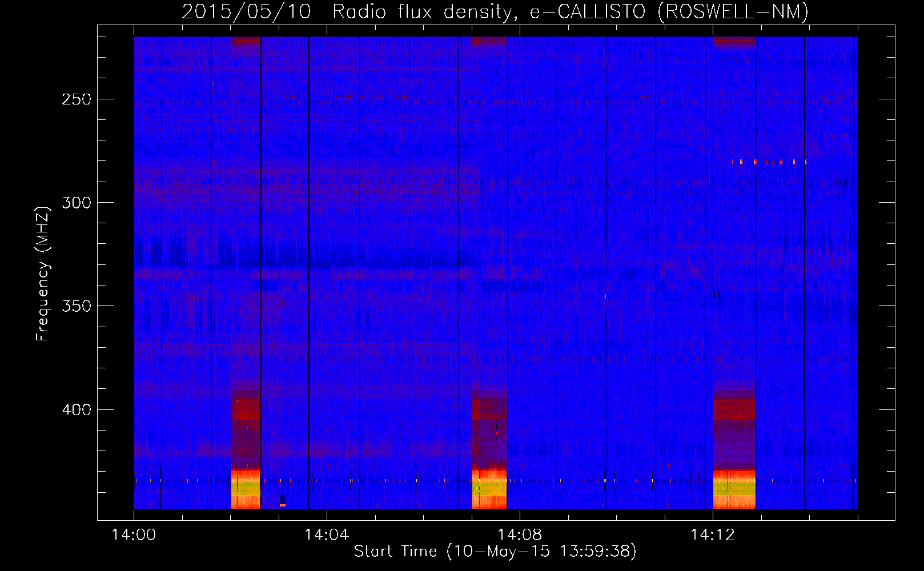Click the date "2015/05/10" in the title

pos(247,11)
